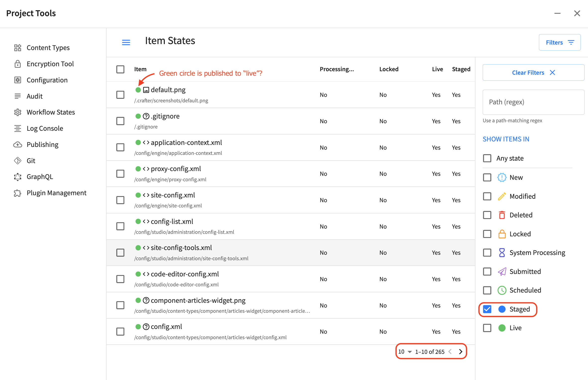The width and height of the screenshot is (588, 380).
Task: Click the green Live circle in filters
Action: point(502,328)
